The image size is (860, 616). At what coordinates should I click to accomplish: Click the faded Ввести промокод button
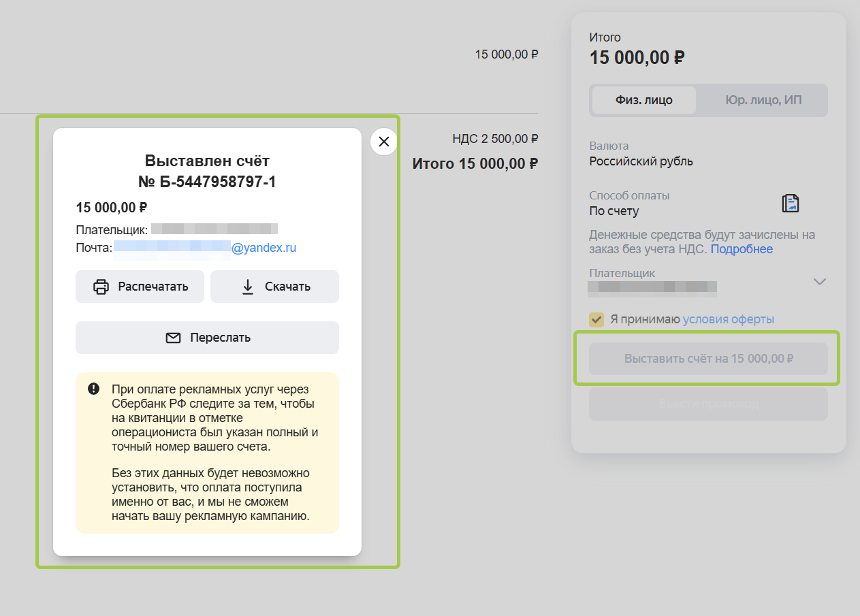[x=708, y=404]
